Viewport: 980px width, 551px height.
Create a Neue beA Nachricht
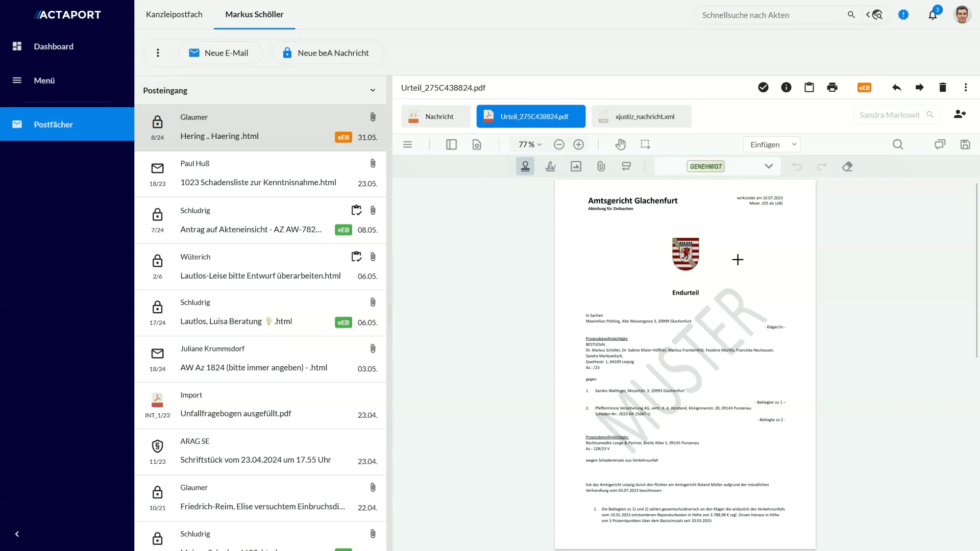pos(327,53)
